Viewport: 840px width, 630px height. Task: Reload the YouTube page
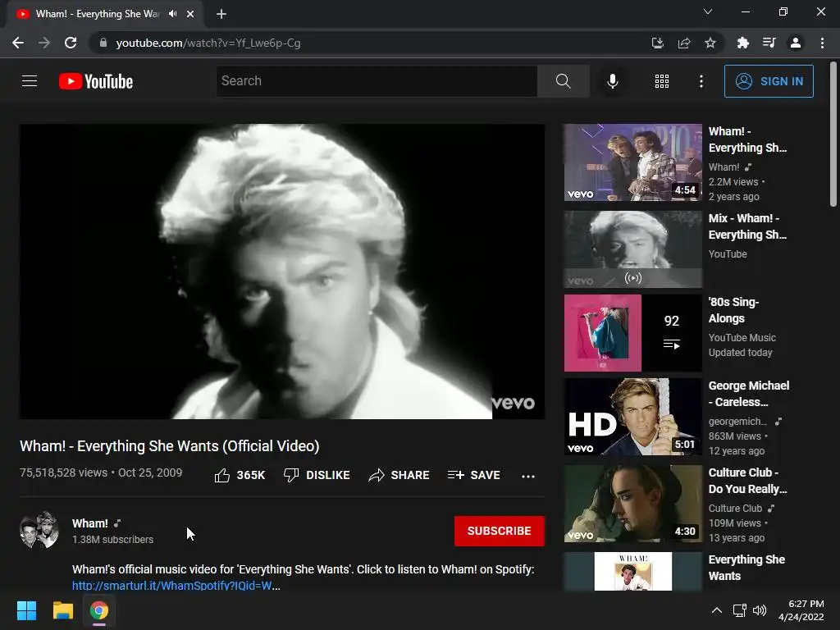click(x=71, y=43)
